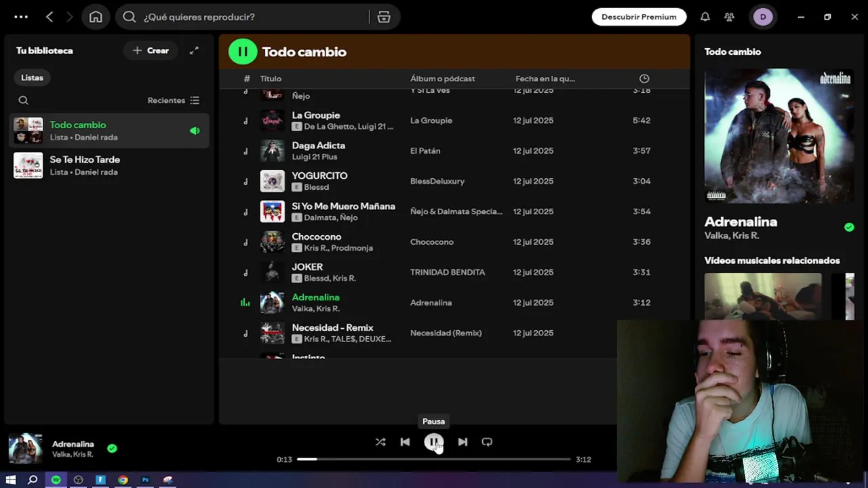Sort by Fecha en la que column header
868x488 pixels.
point(545,79)
